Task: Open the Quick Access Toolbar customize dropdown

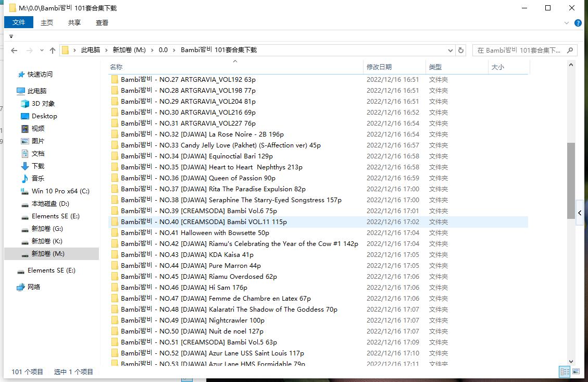Action: click(11, 36)
